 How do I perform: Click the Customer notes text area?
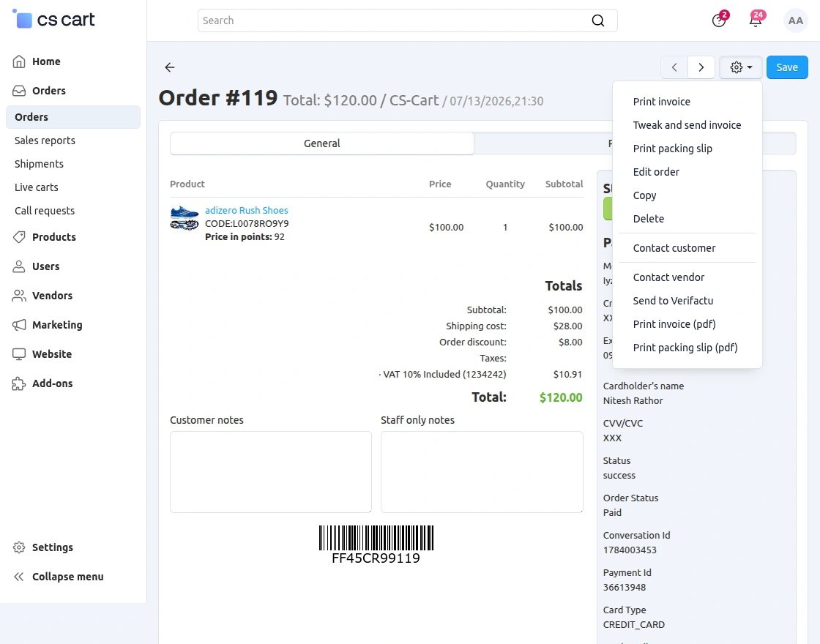(271, 472)
